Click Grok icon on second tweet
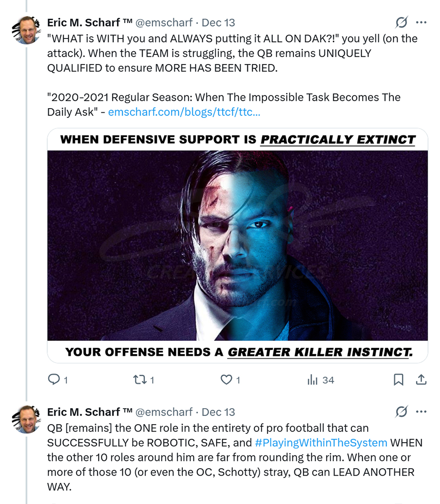The height and width of the screenshot is (504, 440). (x=401, y=412)
